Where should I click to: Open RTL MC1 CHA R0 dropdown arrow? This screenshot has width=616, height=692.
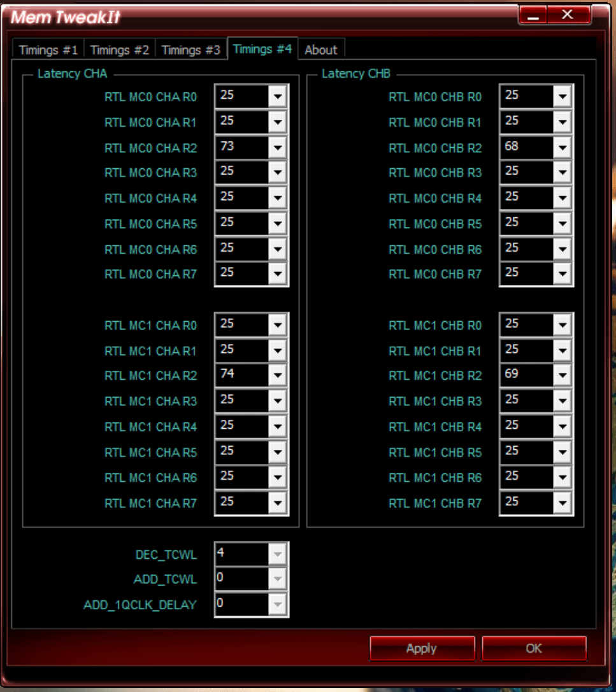(x=278, y=325)
